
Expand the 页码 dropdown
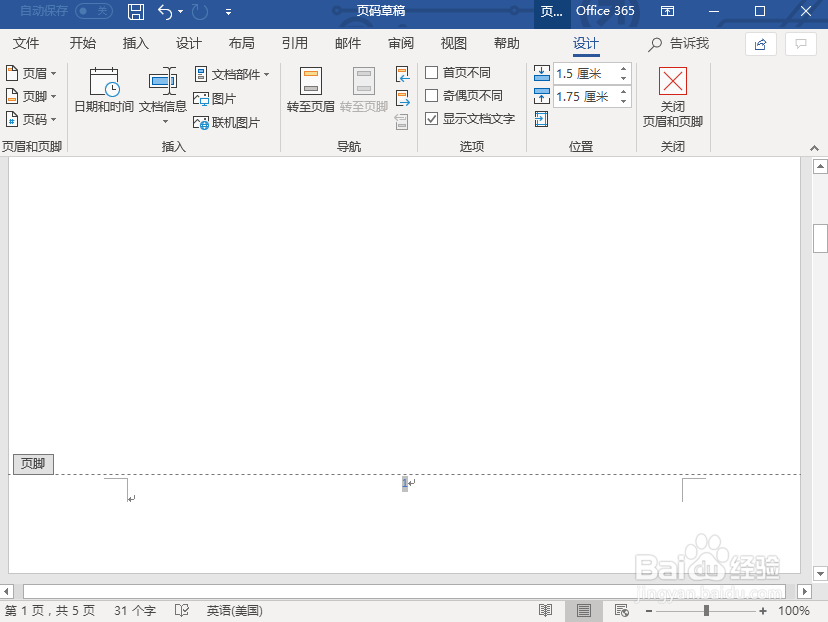(x=31, y=119)
